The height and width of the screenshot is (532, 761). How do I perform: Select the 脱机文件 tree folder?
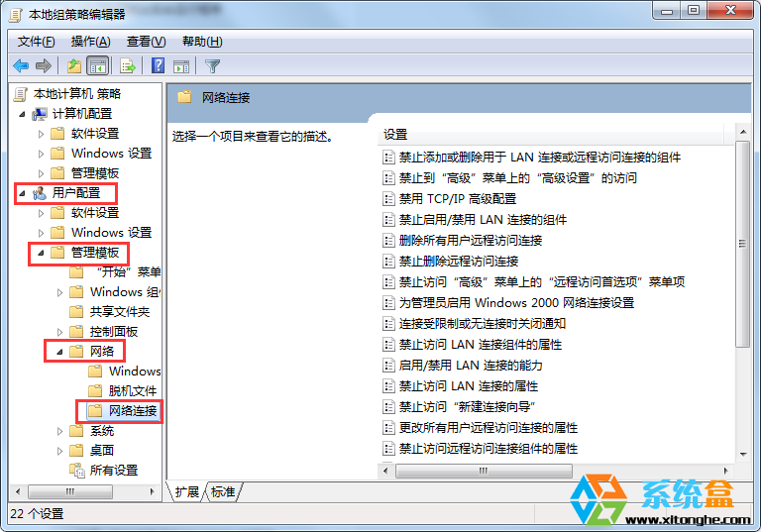[133, 391]
